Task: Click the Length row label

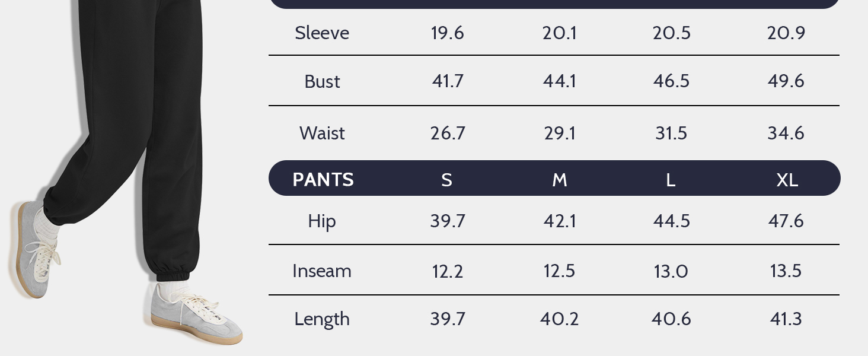Action: coord(322,319)
